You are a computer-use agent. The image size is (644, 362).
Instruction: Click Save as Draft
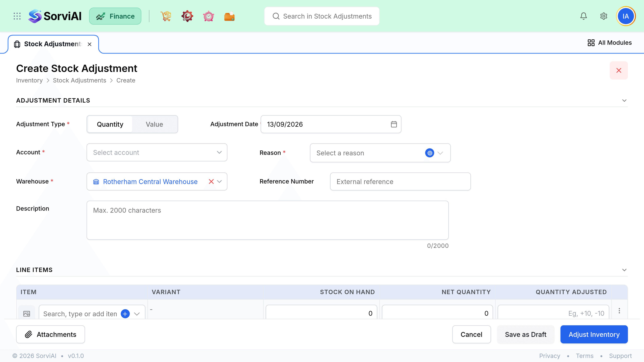point(525,334)
